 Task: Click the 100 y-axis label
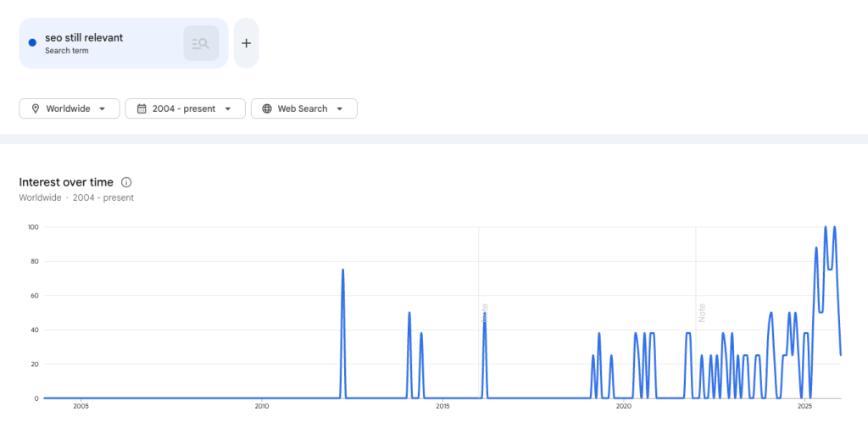[34, 226]
